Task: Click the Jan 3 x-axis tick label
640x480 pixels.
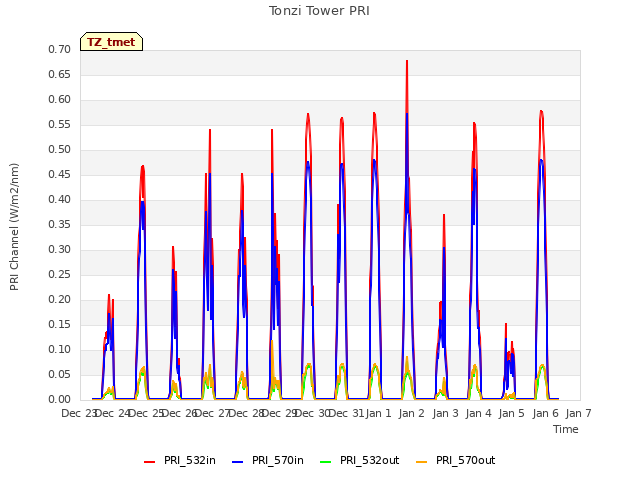Action: 445,413
